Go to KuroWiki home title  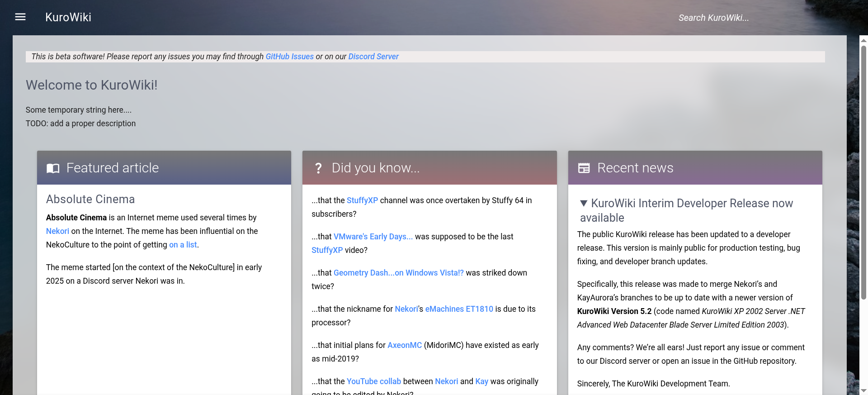pyautogui.click(x=68, y=17)
